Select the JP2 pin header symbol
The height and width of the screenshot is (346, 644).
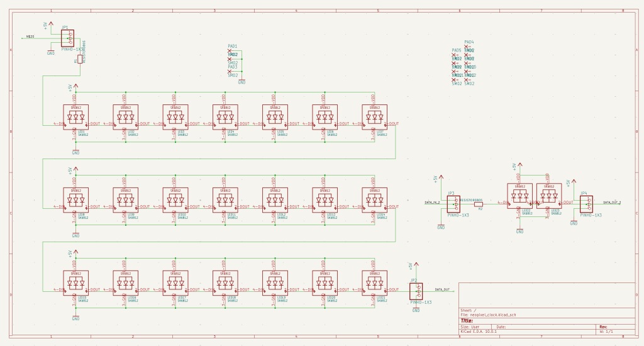click(x=416, y=291)
